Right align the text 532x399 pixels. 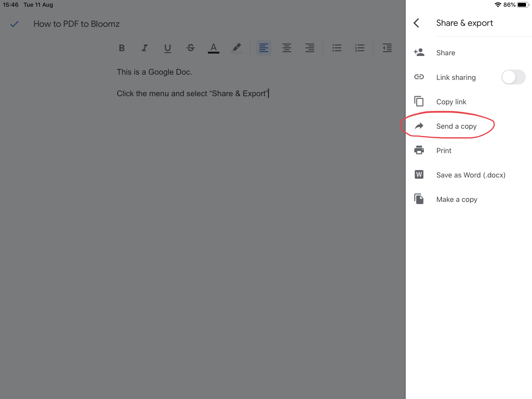coord(310,48)
